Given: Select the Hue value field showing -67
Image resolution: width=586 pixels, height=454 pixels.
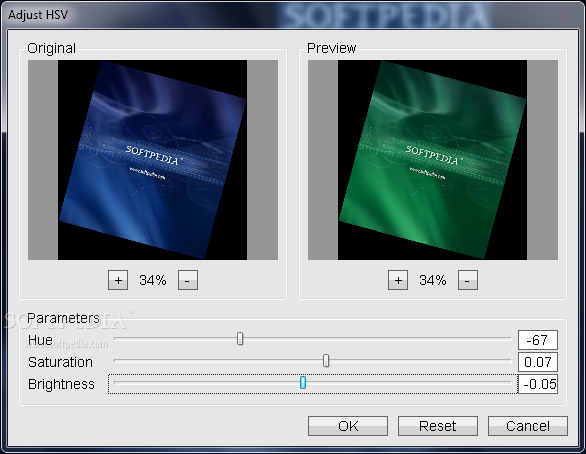Looking at the screenshot, I should coord(538,340).
